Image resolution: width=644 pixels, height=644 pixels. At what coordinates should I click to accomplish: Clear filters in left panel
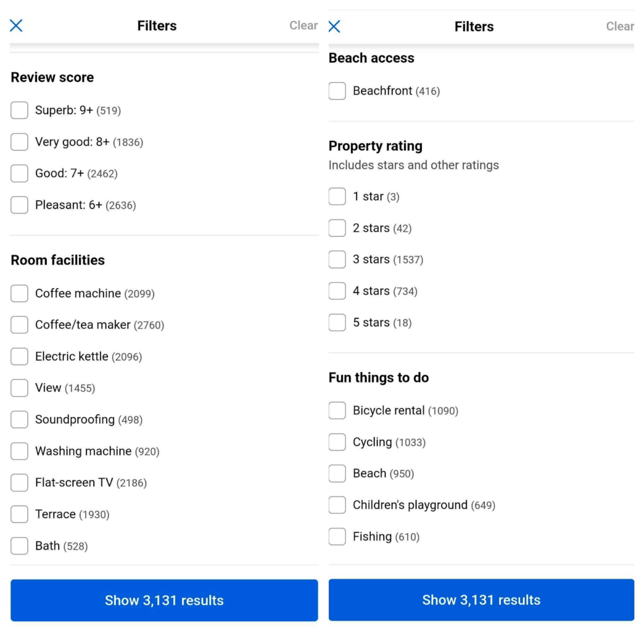coord(303,25)
